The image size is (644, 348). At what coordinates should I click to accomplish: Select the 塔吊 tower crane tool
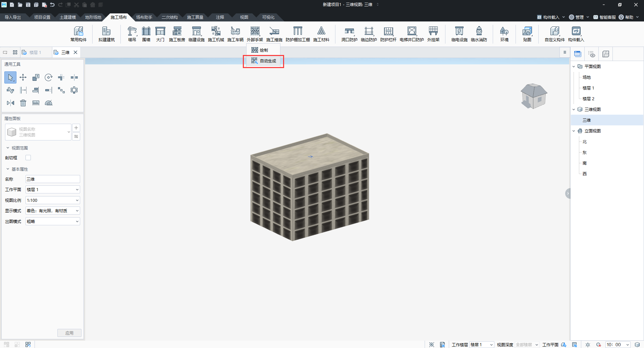(x=132, y=34)
